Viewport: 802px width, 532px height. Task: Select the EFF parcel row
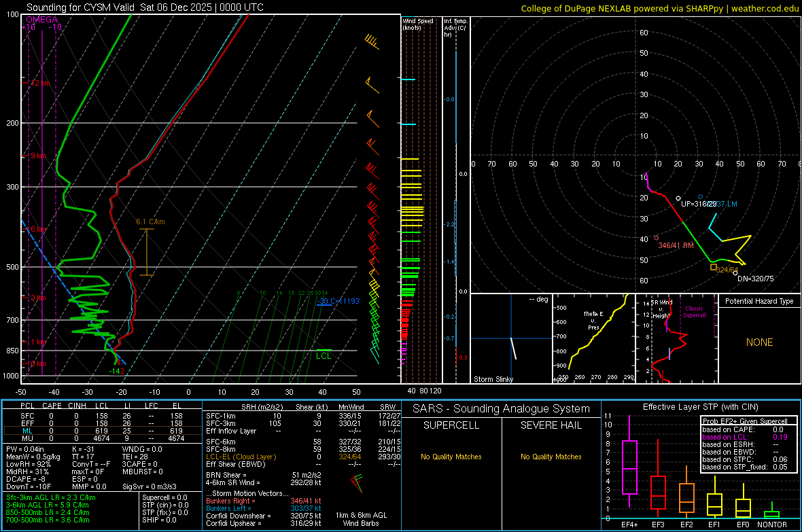click(102, 423)
